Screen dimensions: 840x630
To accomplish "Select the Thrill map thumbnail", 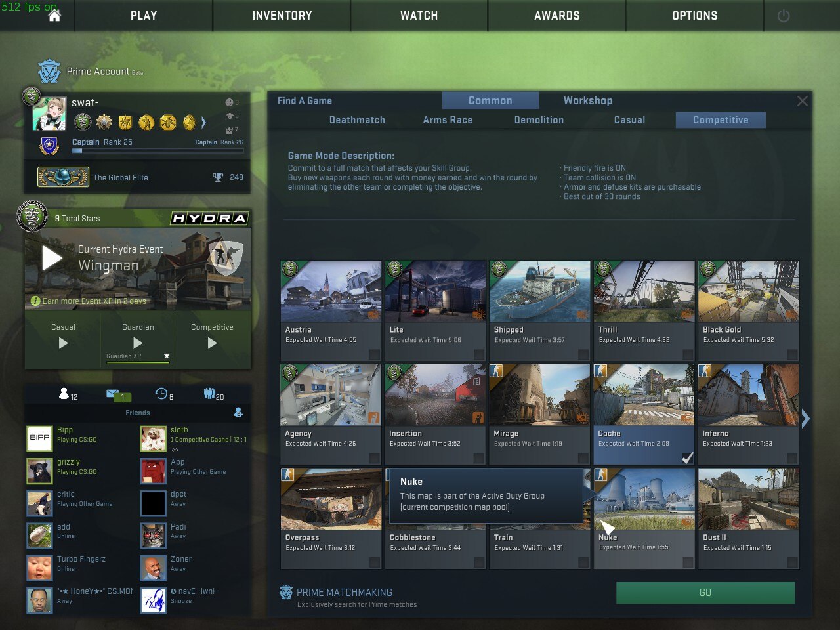I will tap(644, 291).
